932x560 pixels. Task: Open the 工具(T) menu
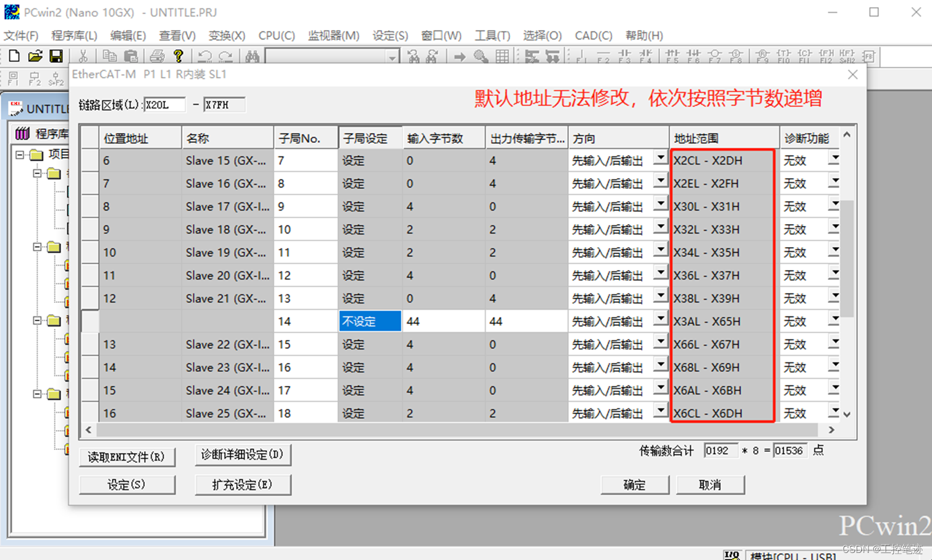[x=493, y=36]
